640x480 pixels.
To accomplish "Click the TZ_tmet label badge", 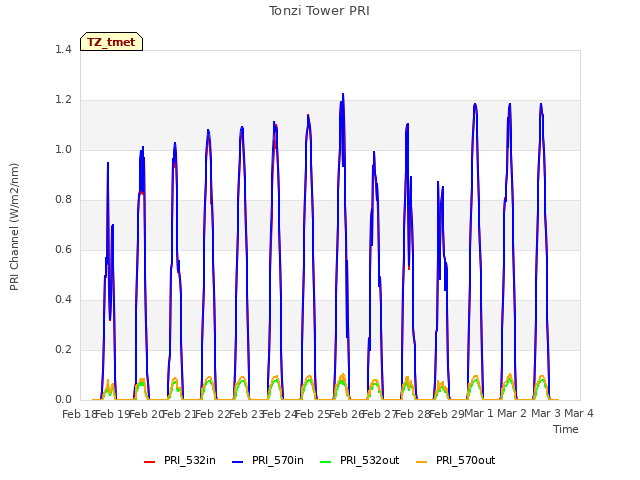I will pos(111,42).
